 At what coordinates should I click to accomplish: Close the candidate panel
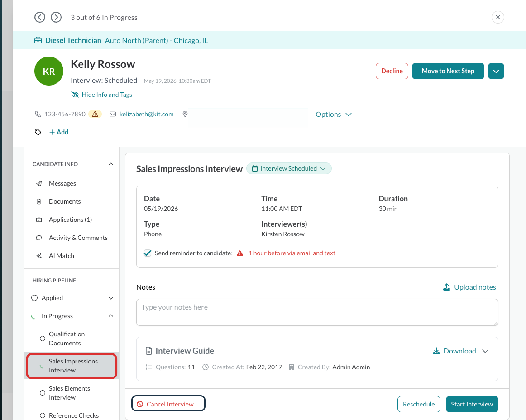(x=498, y=17)
